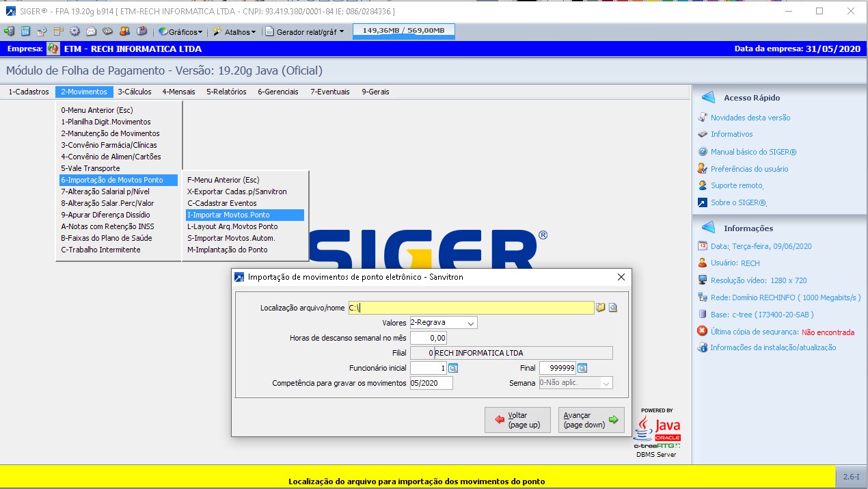Click the folder browse icon beside file location

point(601,308)
